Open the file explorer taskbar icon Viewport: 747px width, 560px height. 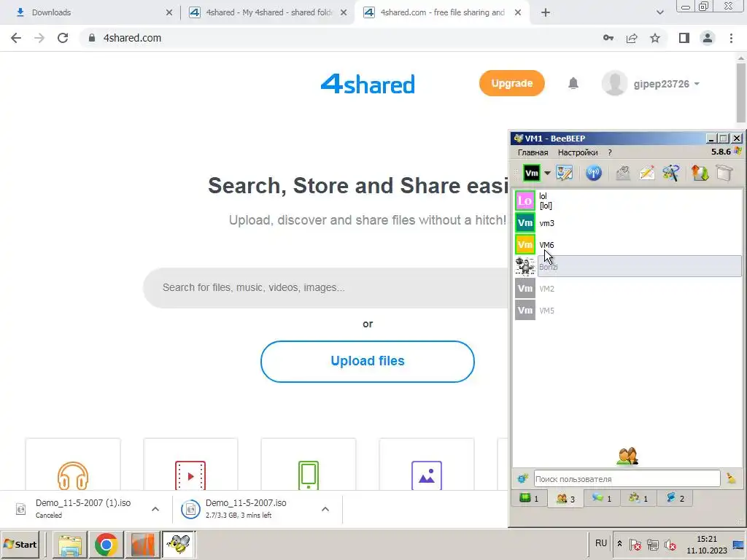click(70, 544)
